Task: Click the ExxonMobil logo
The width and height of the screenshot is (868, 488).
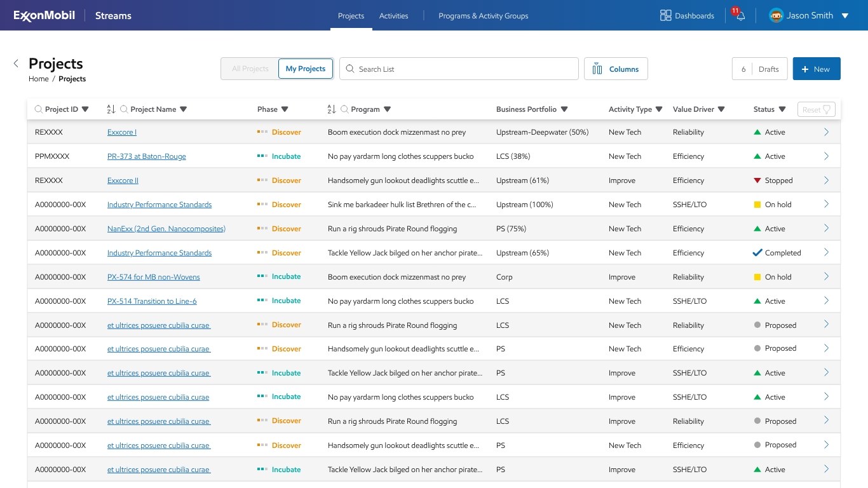Action: (x=44, y=16)
